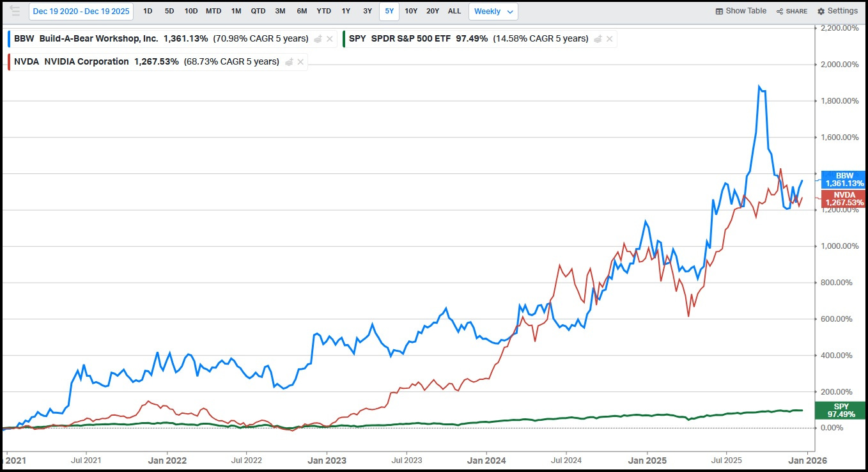Select the 20Y time range

point(433,12)
